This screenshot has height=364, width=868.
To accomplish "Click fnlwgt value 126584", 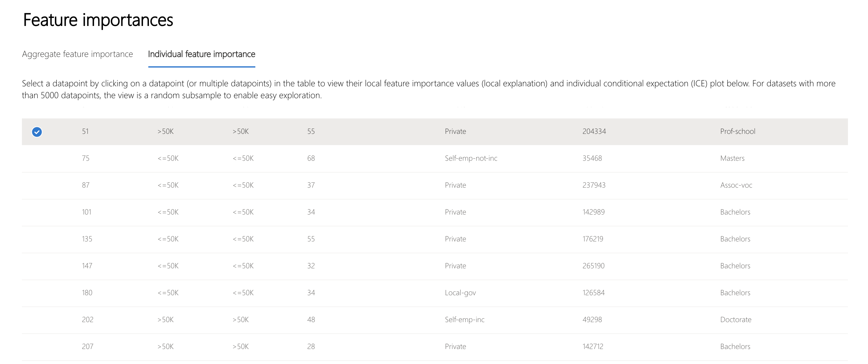I will coord(593,293).
